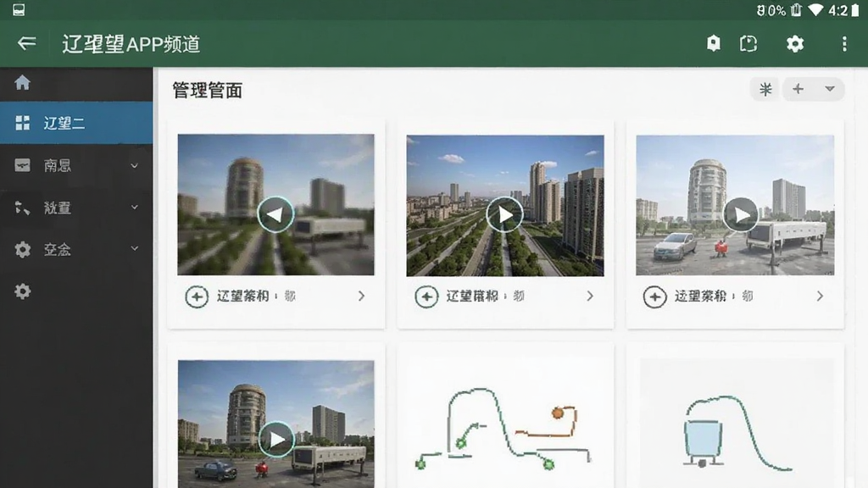
Task: Go back using the app bar arrow
Action: pyautogui.click(x=26, y=43)
